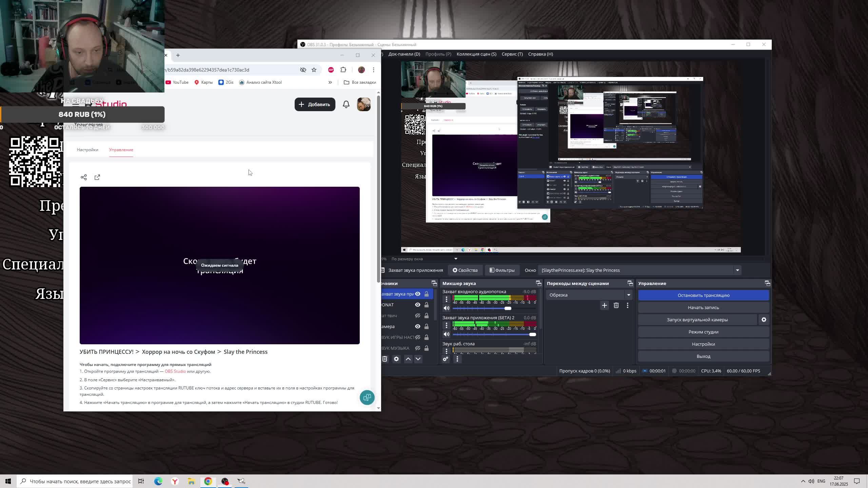Open the RUTUBE Studio profile avatar
Image resolution: width=868 pixels, height=488 pixels.
364,104
